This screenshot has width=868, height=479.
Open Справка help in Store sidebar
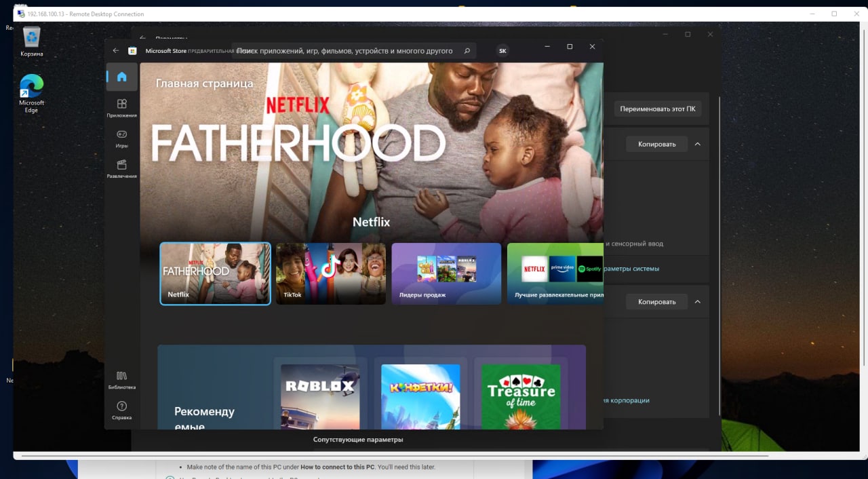click(x=121, y=410)
